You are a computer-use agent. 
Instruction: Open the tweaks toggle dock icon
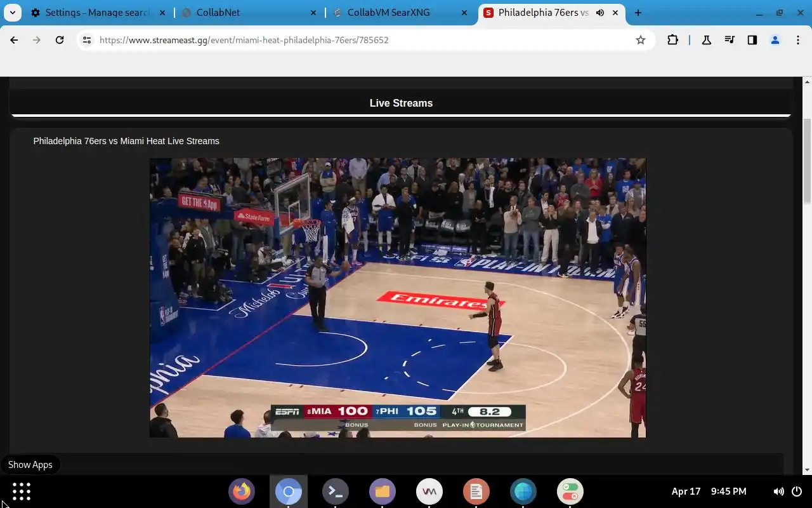click(570, 491)
